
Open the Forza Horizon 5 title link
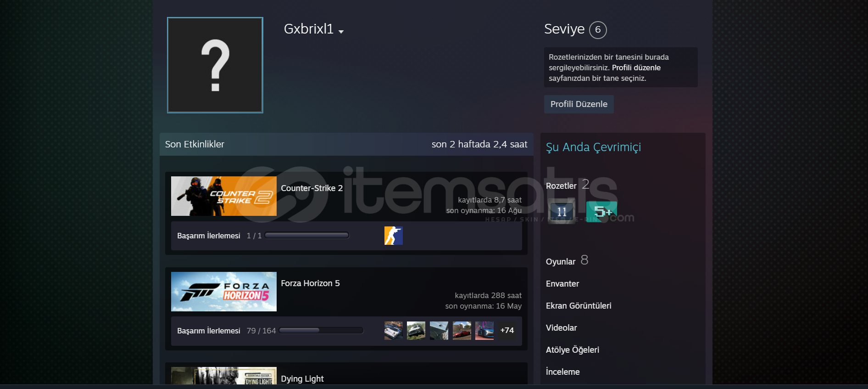coord(311,283)
